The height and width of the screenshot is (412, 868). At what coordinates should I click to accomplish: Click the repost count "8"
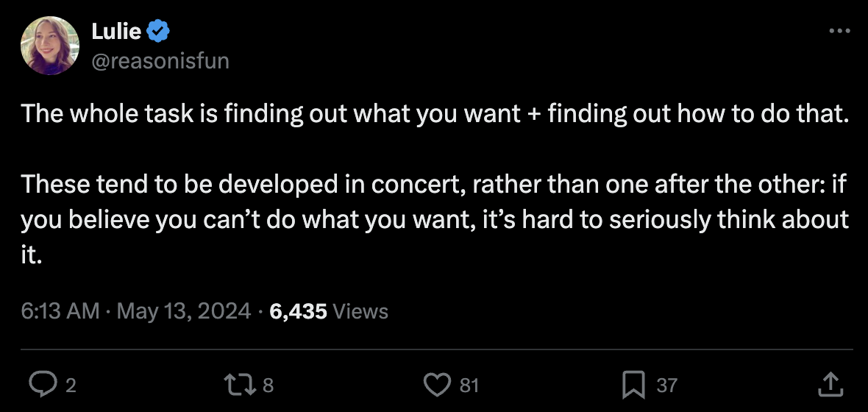268,385
